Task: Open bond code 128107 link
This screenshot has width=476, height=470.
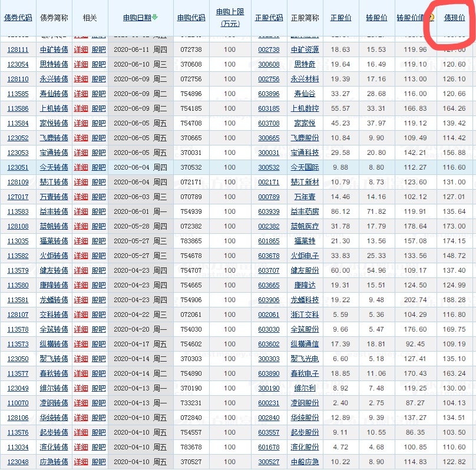Action: pyautogui.click(x=18, y=315)
